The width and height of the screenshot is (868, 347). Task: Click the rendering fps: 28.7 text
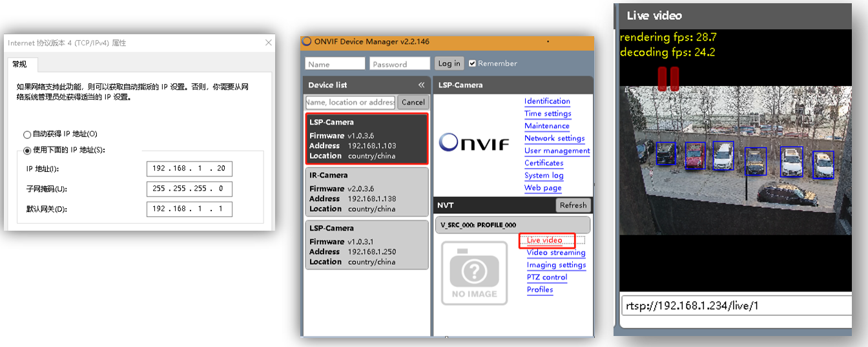[668, 37]
